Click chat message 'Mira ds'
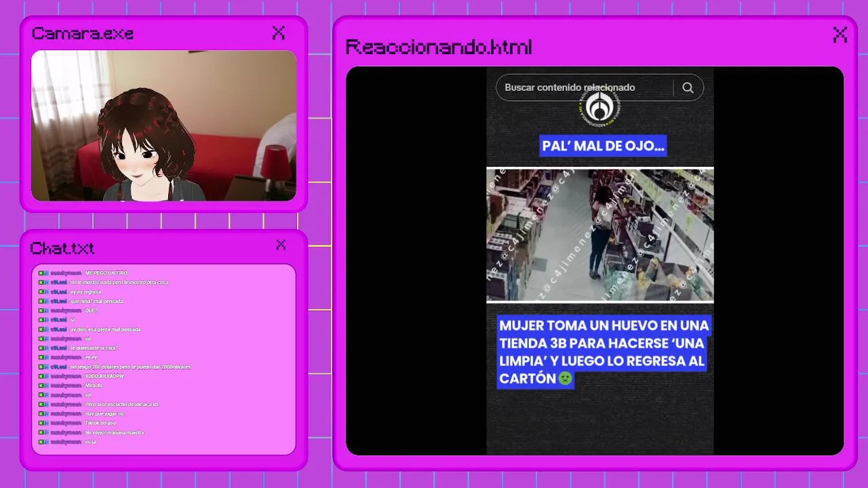868x488 pixels. 94,386
